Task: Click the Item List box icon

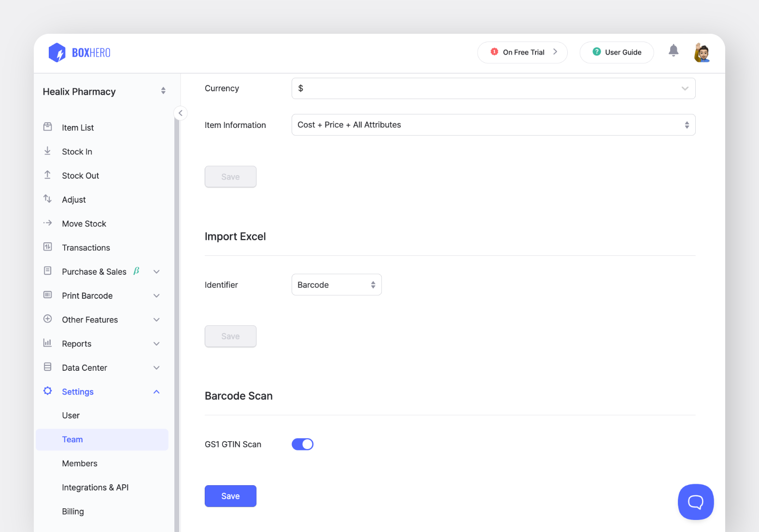Action: tap(48, 127)
